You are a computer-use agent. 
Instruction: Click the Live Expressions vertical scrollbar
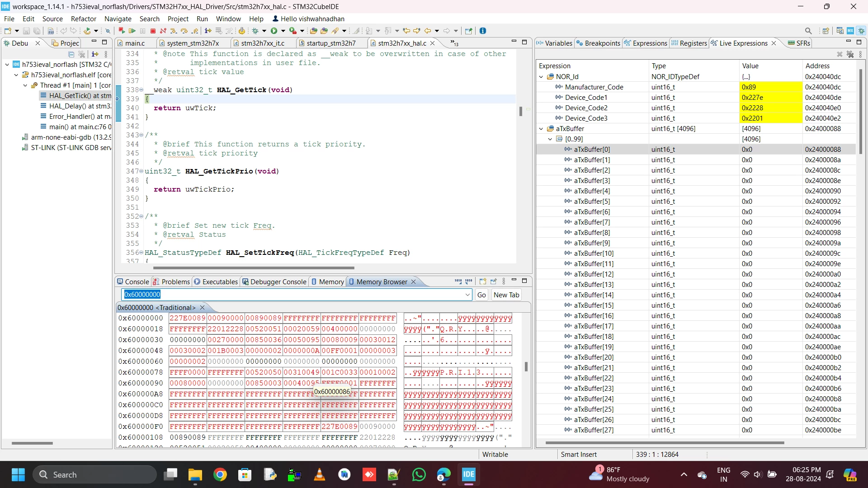861,112
